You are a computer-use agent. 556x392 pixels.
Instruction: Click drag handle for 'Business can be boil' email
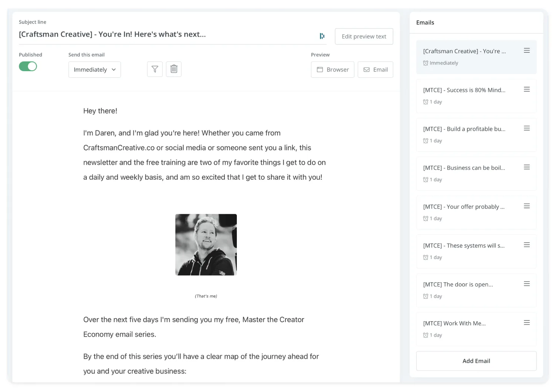click(x=526, y=167)
